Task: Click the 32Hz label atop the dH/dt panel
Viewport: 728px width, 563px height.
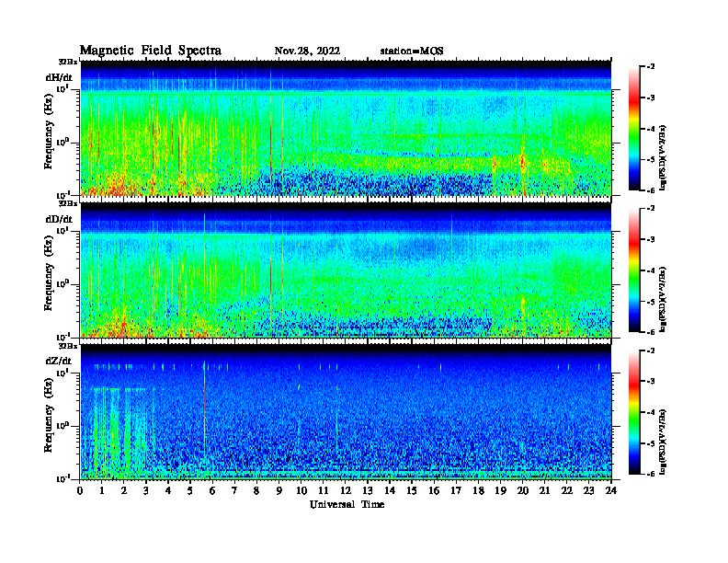Action: click(x=68, y=62)
